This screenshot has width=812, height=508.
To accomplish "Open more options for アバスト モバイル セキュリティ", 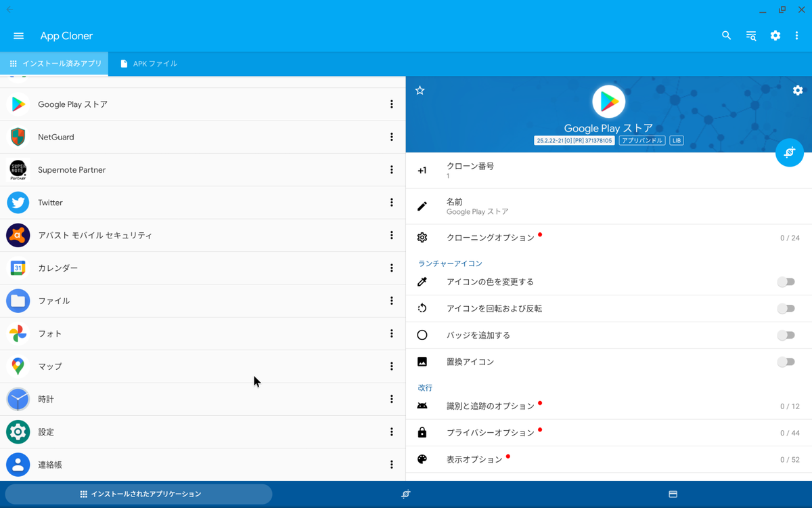I will tap(391, 235).
